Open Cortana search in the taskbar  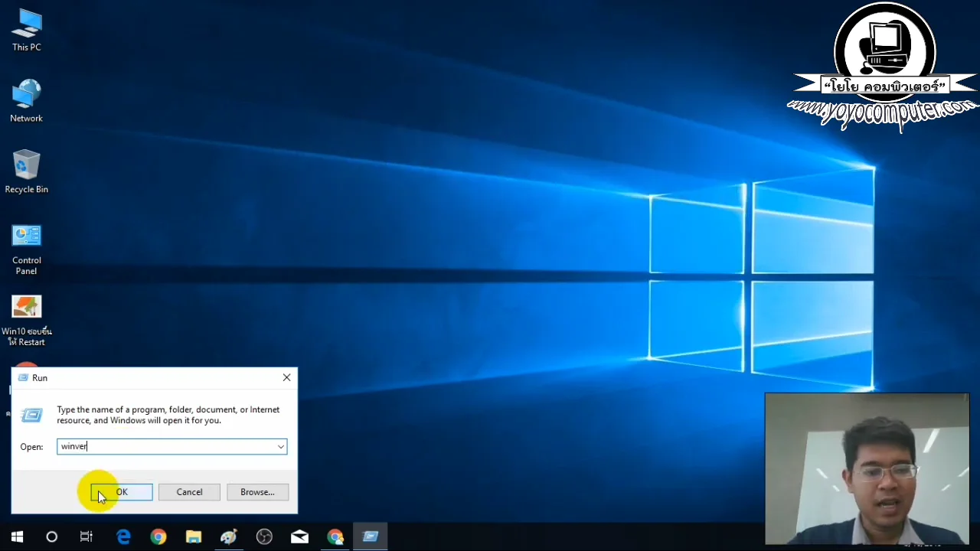(51, 536)
